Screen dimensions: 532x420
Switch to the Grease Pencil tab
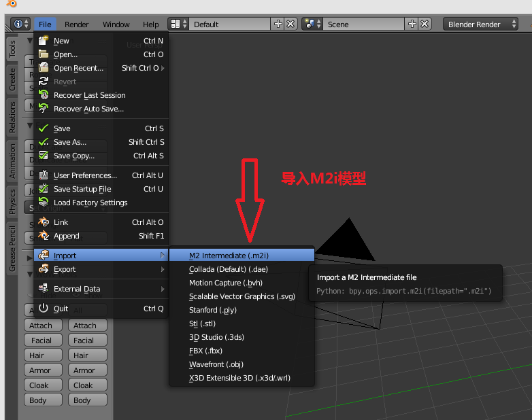(12, 249)
